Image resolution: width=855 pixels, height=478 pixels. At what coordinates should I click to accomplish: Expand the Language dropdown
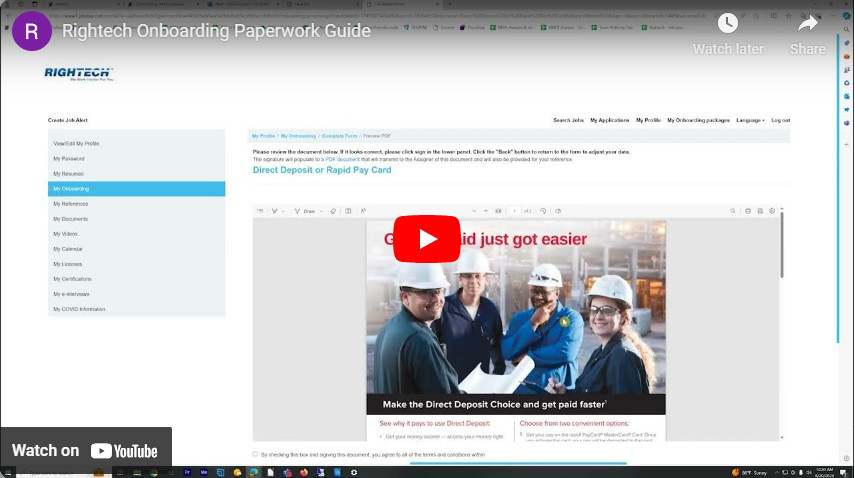coord(750,120)
